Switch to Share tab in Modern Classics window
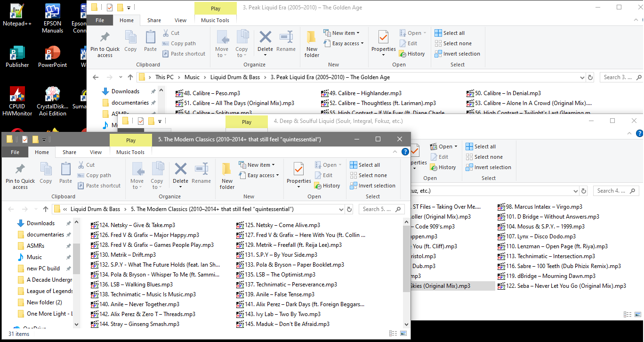The width and height of the screenshot is (644, 342). (69, 152)
